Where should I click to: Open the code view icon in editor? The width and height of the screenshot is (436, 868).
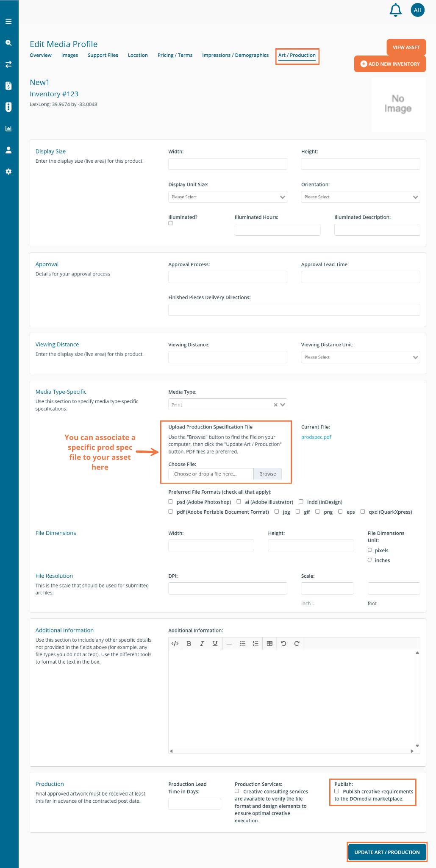click(175, 643)
